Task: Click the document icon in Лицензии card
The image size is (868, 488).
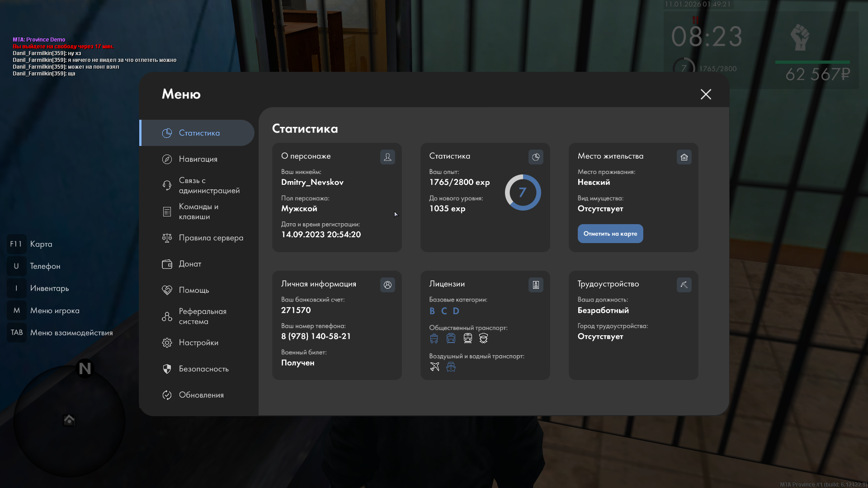Action: (x=536, y=285)
